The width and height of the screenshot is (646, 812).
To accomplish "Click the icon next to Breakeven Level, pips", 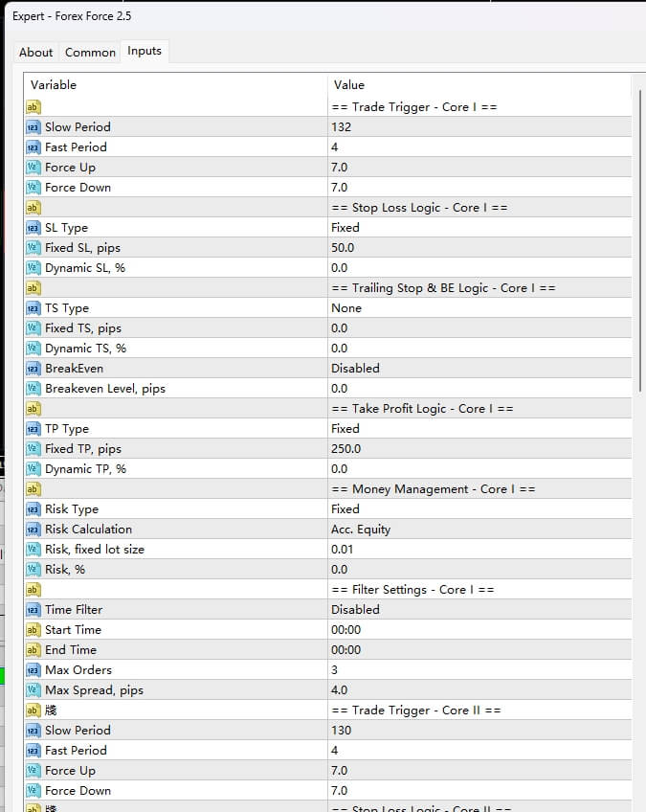I will (33, 389).
